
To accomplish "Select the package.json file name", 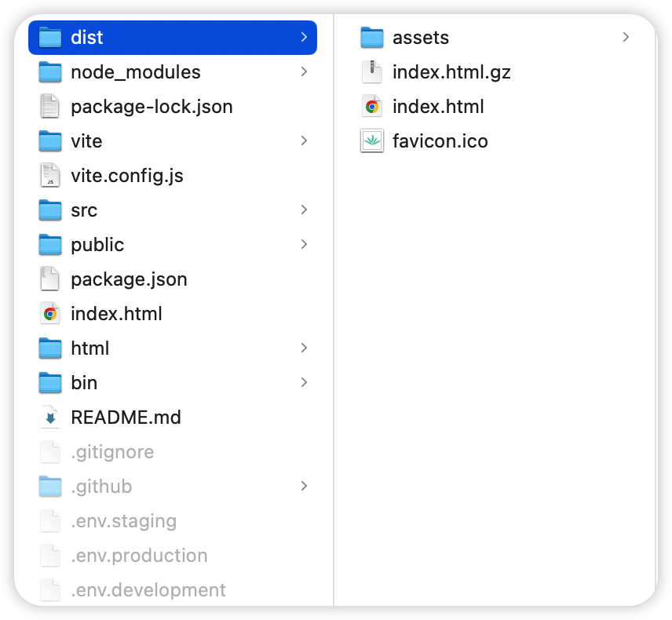I will pos(129,279).
